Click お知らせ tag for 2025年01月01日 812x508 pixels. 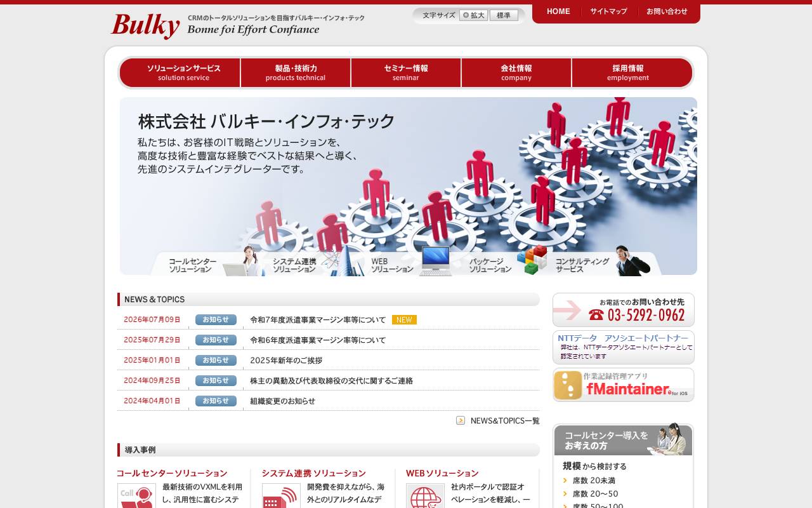(x=216, y=361)
